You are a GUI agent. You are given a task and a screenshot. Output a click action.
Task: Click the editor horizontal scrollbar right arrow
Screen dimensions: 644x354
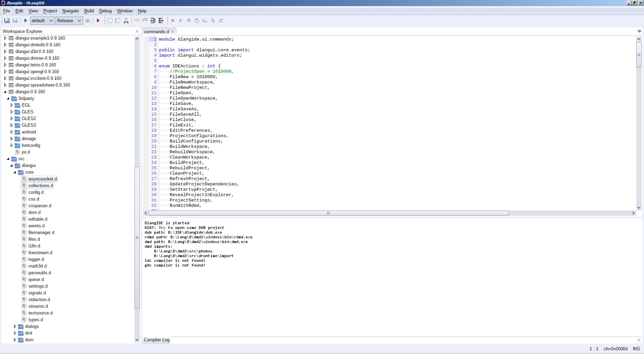(633, 213)
